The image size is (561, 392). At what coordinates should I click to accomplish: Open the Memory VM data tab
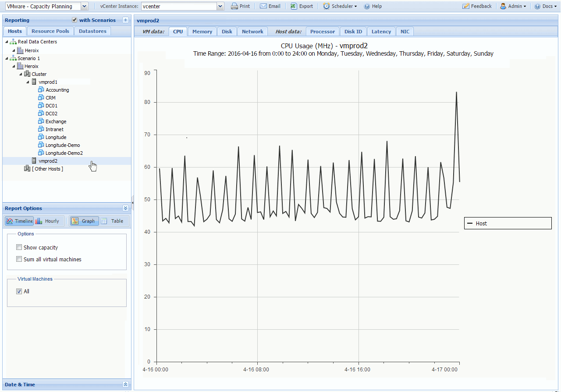tap(202, 32)
